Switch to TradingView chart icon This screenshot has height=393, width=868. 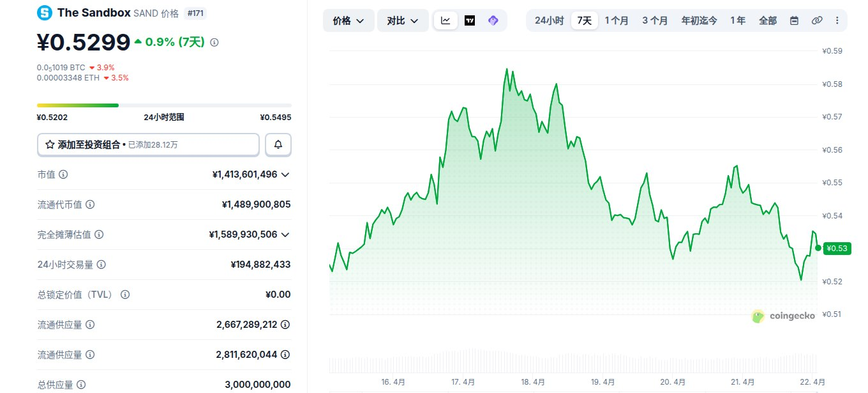(470, 20)
